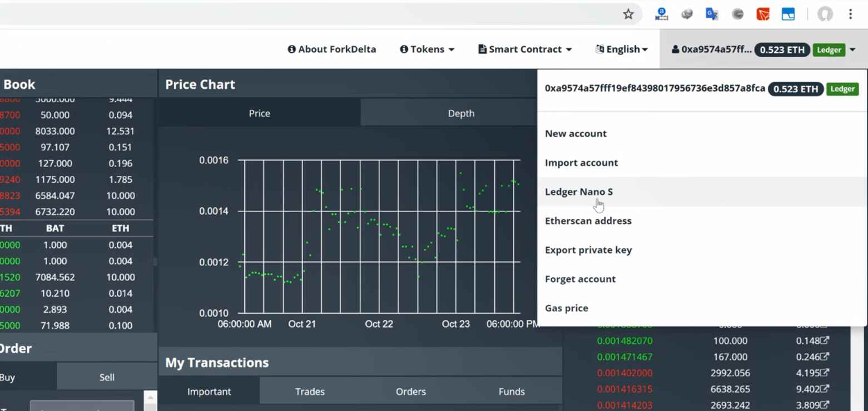Viewport: 868px width, 411px height.
Task: Click buy order row with 7084.562
Action: (x=77, y=277)
